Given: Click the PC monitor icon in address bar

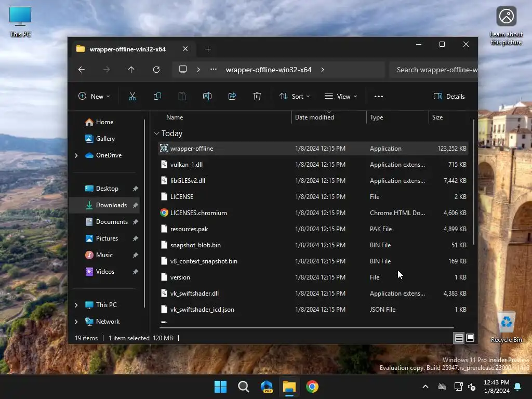Looking at the screenshot, I should (183, 70).
